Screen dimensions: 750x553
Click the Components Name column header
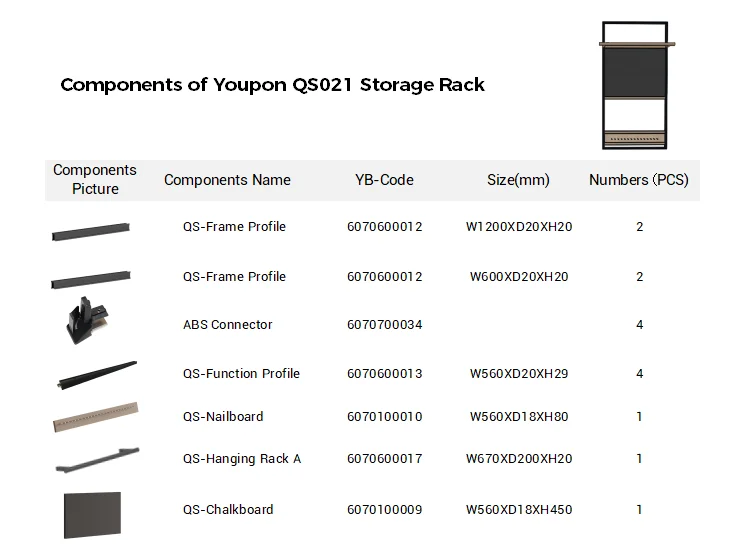tap(227, 180)
